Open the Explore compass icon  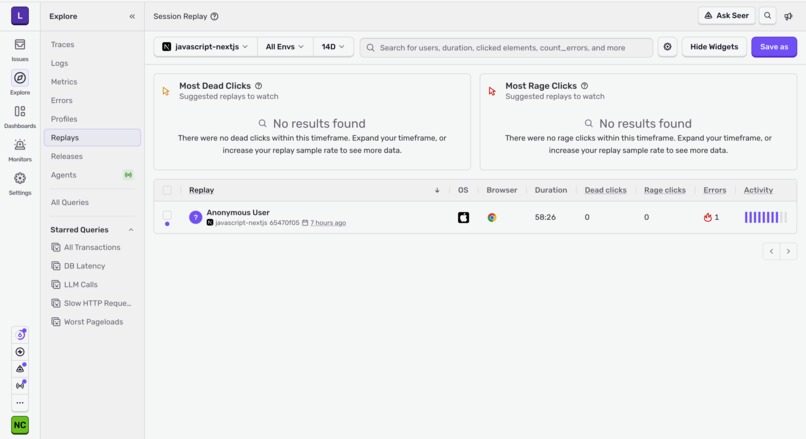click(x=20, y=78)
